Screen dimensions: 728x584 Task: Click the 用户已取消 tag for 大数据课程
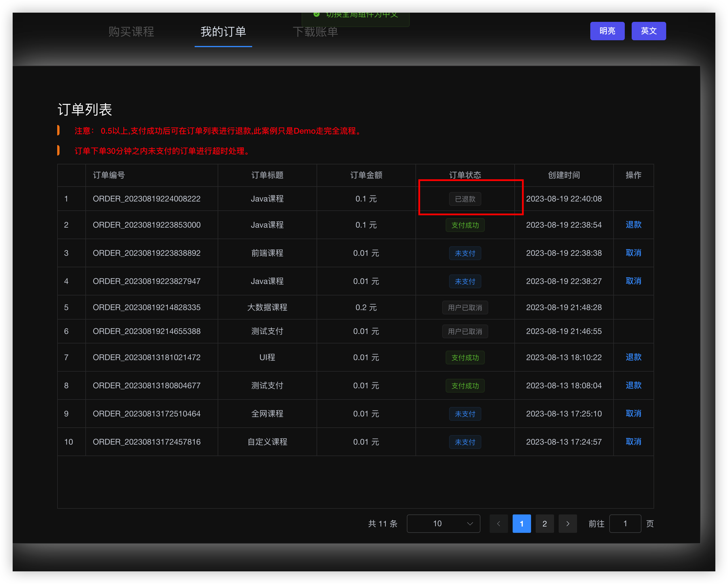point(465,308)
